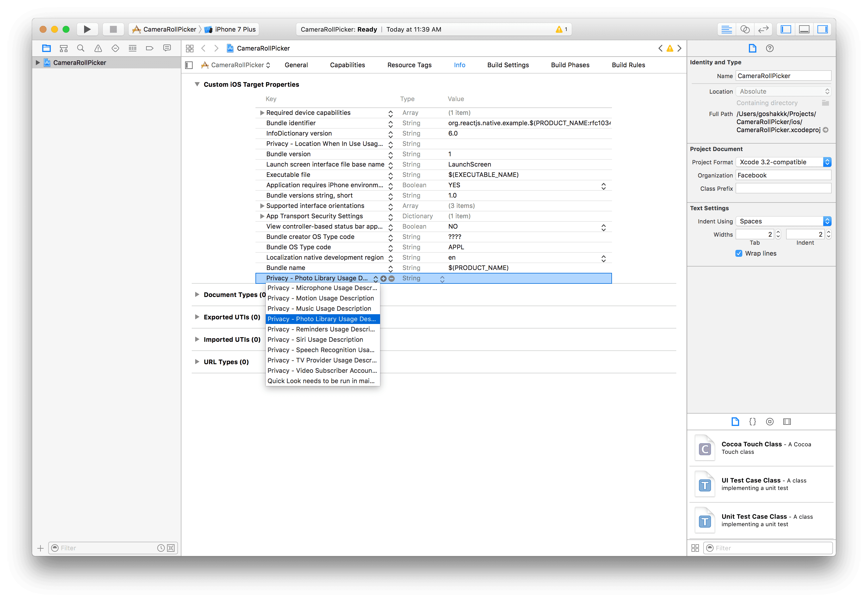Switch to Resource Tags tab
Screen dimensions: 868x602
(409, 65)
